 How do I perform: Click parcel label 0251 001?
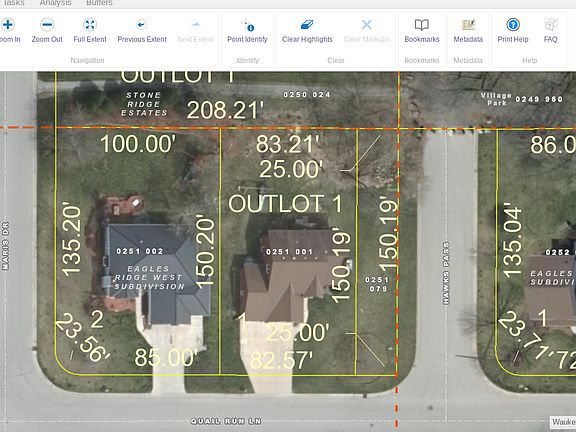(x=289, y=252)
